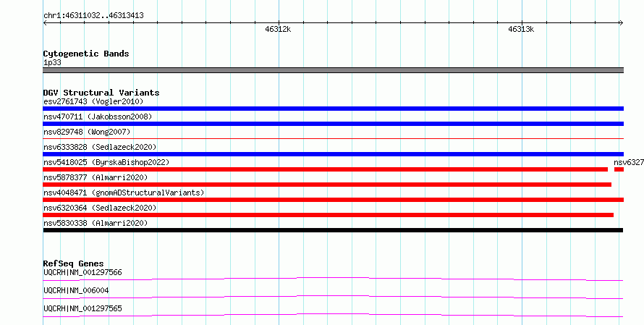Select the blue bar for esv2761743
644x325 pixels.
pyautogui.click(x=333, y=109)
